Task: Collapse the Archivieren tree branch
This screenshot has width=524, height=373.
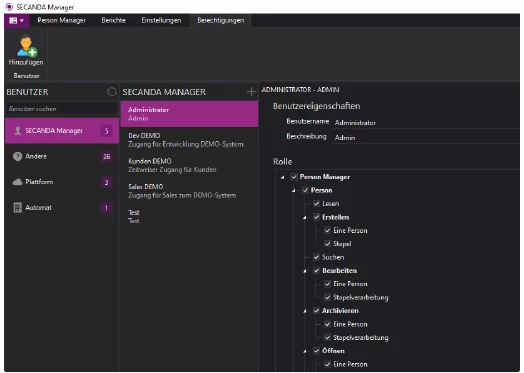Action: (x=305, y=311)
